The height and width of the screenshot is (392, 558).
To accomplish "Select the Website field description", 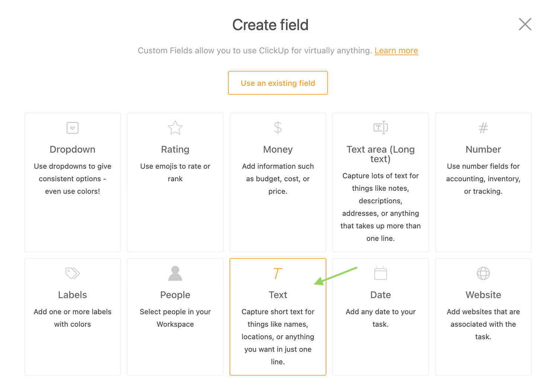I will pos(483,324).
